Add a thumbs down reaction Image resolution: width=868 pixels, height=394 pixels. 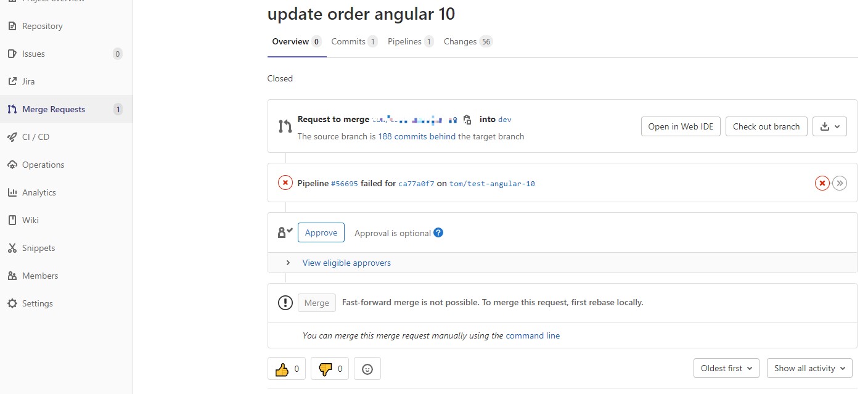tap(330, 369)
